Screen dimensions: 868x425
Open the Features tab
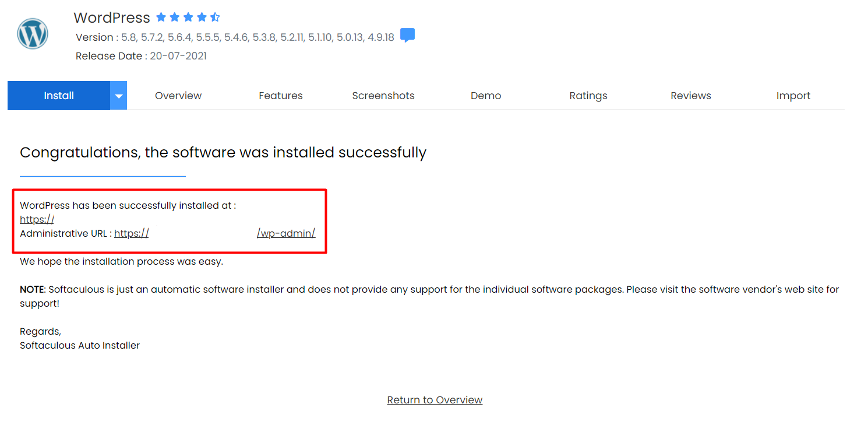(x=281, y=96)
